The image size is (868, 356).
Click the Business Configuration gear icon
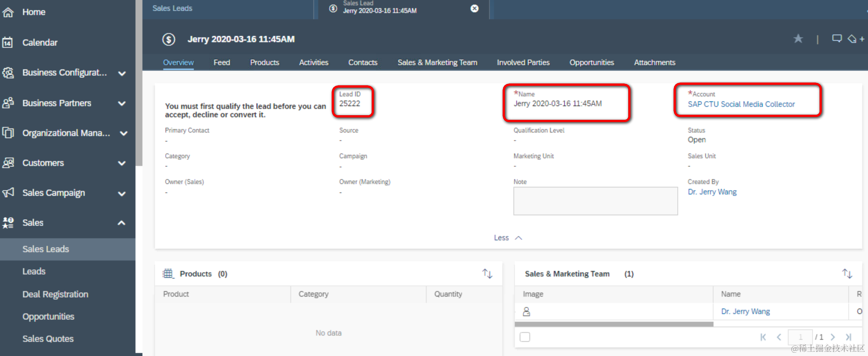tap(8, 73)
